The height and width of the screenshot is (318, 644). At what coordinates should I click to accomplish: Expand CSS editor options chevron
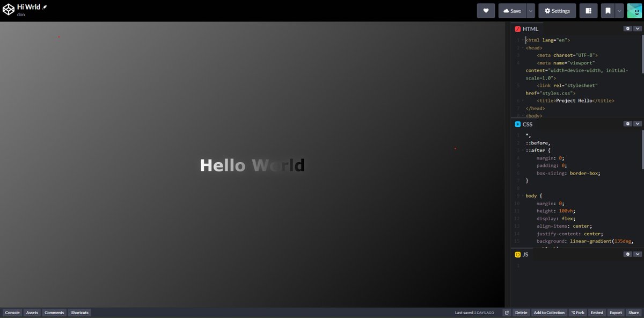point(638,124)
